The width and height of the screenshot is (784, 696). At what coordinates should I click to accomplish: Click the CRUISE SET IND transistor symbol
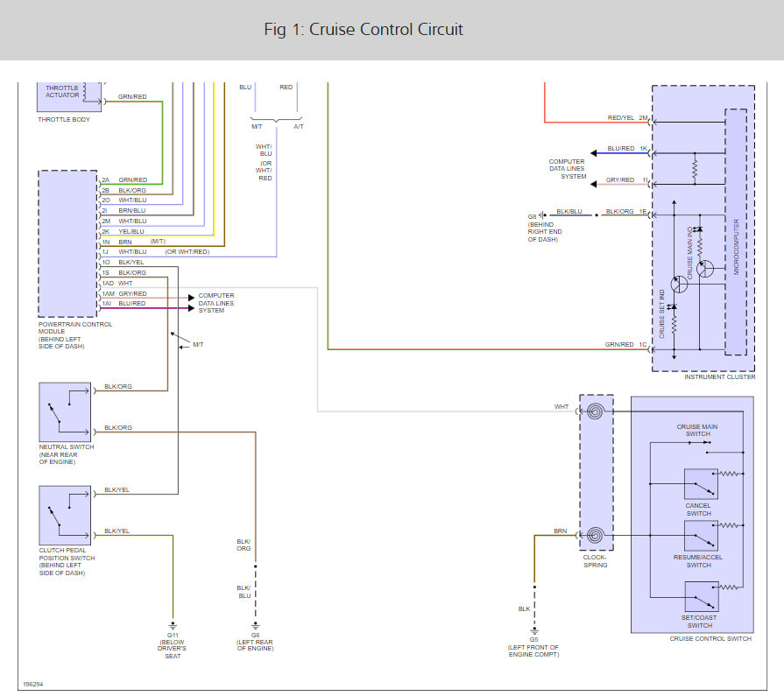[679, 285]
